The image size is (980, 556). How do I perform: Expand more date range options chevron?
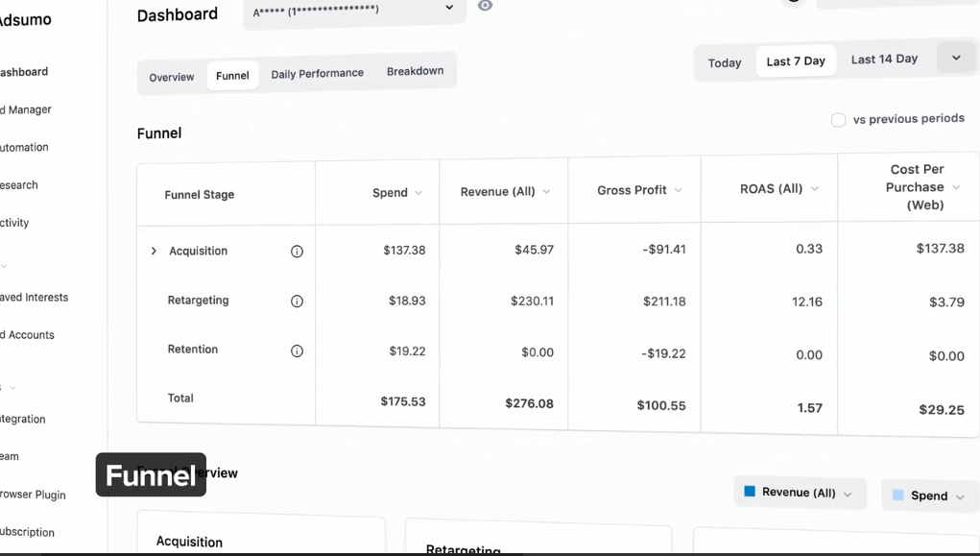click(956, 58)
